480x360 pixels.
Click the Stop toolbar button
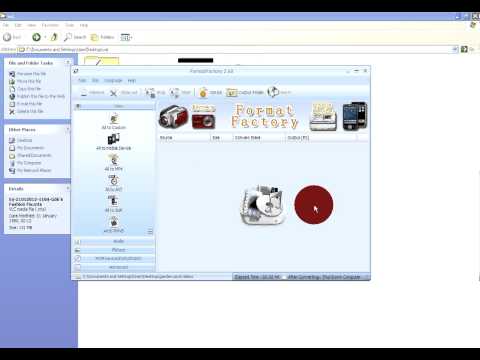point(155,92)
